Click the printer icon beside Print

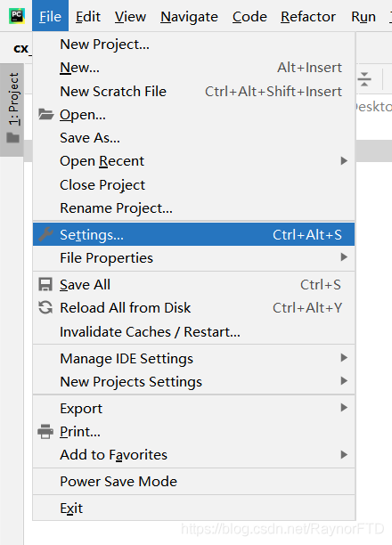click(45, 431)
